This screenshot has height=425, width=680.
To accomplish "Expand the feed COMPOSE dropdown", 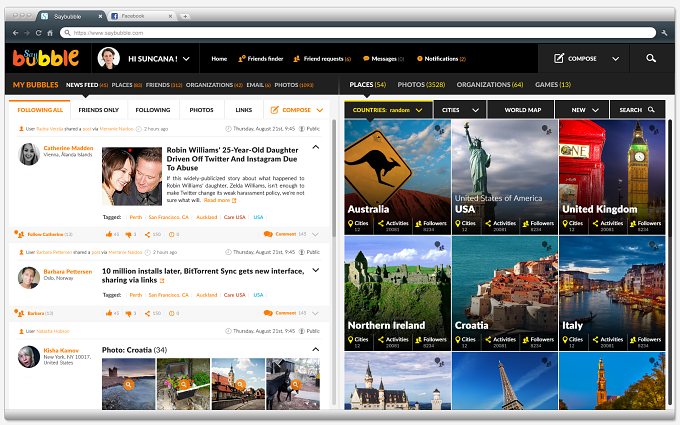I will tap(320, 110).
